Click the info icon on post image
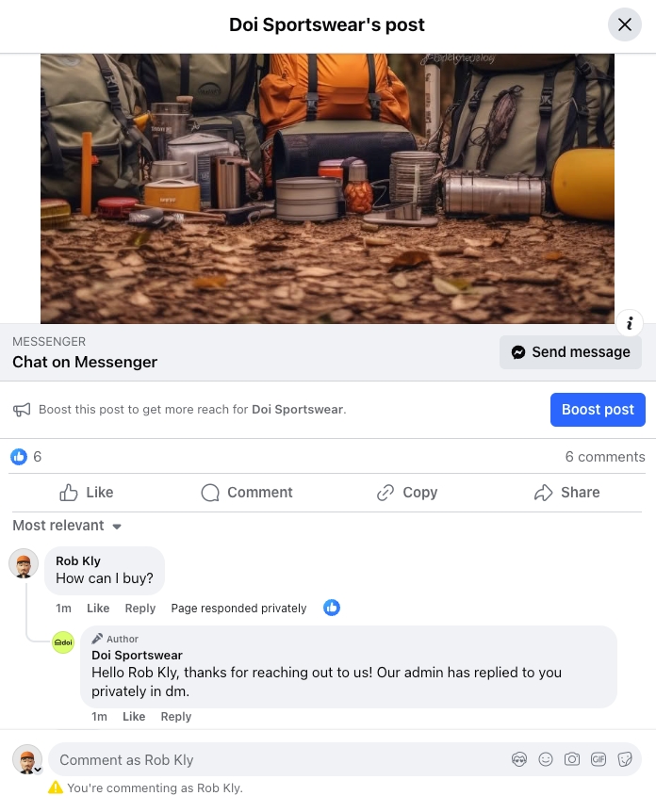 (630, 324)
